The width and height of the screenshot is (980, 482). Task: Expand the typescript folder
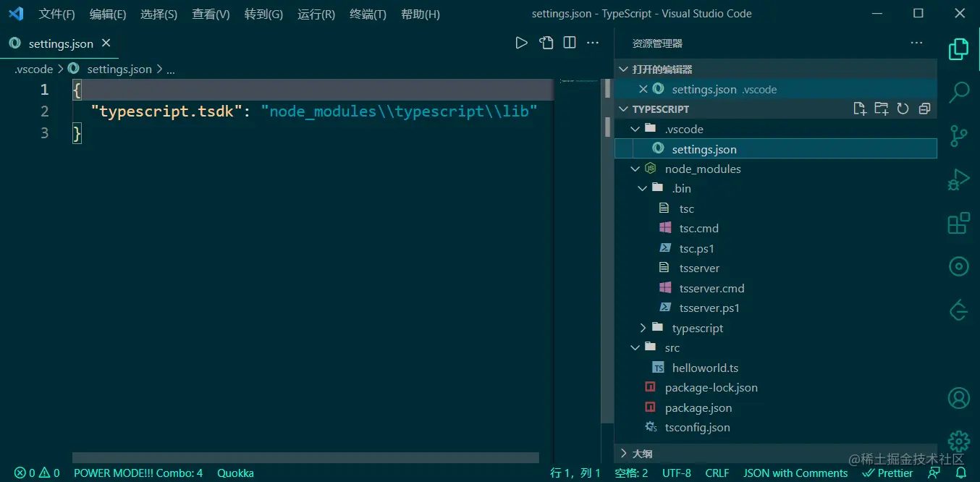pos(643,328)
